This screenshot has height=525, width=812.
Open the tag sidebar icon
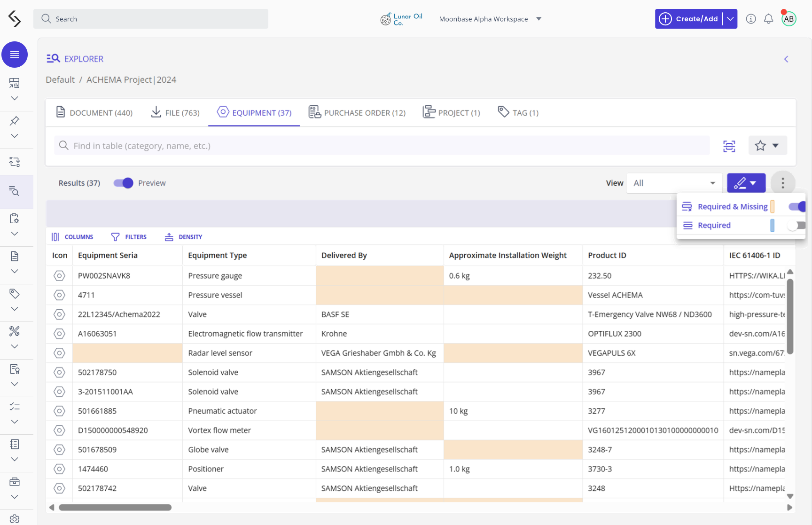tap(15, 294)
